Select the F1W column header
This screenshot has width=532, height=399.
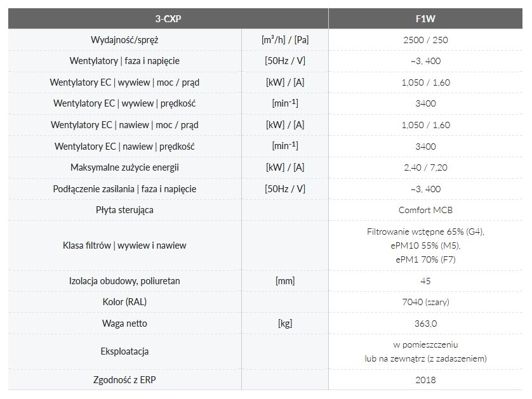click(425, 18)
